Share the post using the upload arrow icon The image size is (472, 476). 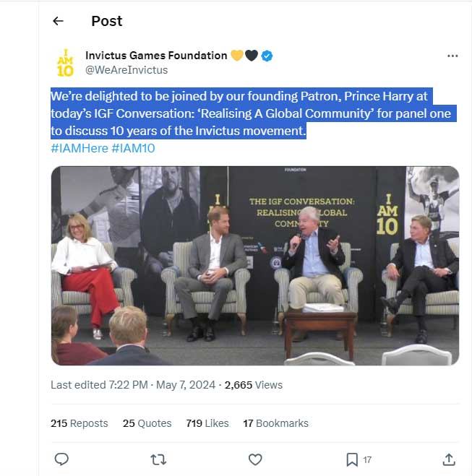coord(448,459)
